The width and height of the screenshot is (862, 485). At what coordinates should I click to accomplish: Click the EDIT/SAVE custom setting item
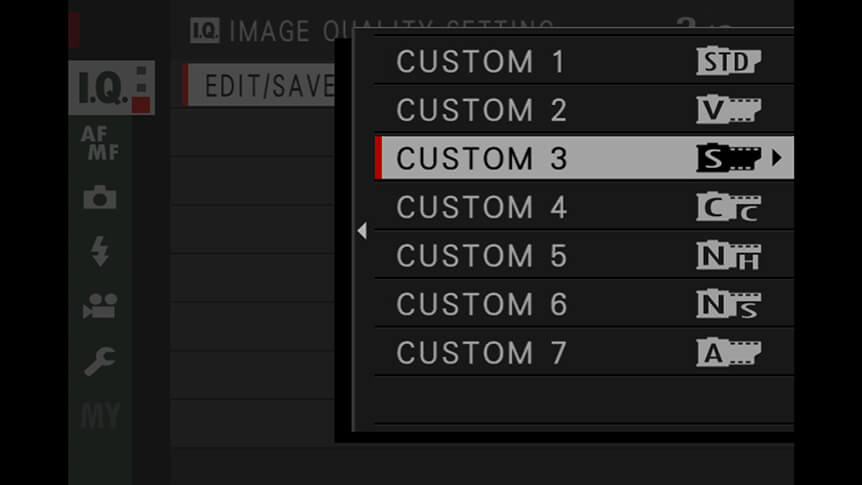[258, 85]
